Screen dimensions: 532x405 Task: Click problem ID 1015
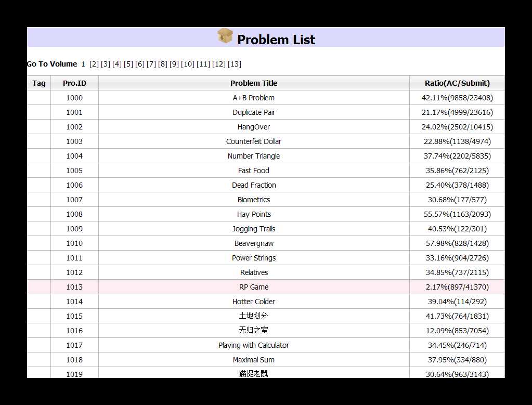click(x=74, y=317)
